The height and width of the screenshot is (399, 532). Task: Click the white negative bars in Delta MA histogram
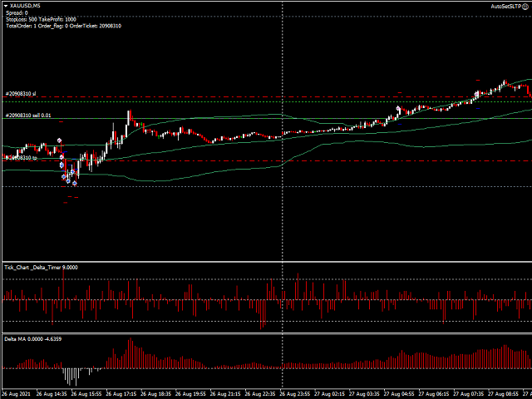pos(72,376)
